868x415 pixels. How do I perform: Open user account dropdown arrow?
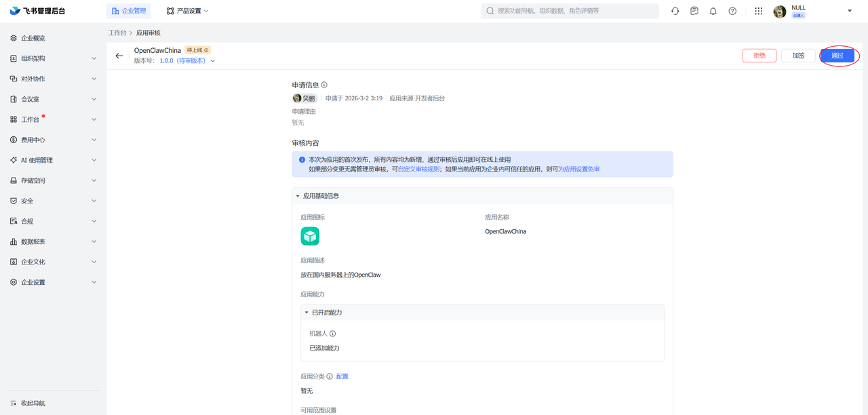click(x=850, y=11)
